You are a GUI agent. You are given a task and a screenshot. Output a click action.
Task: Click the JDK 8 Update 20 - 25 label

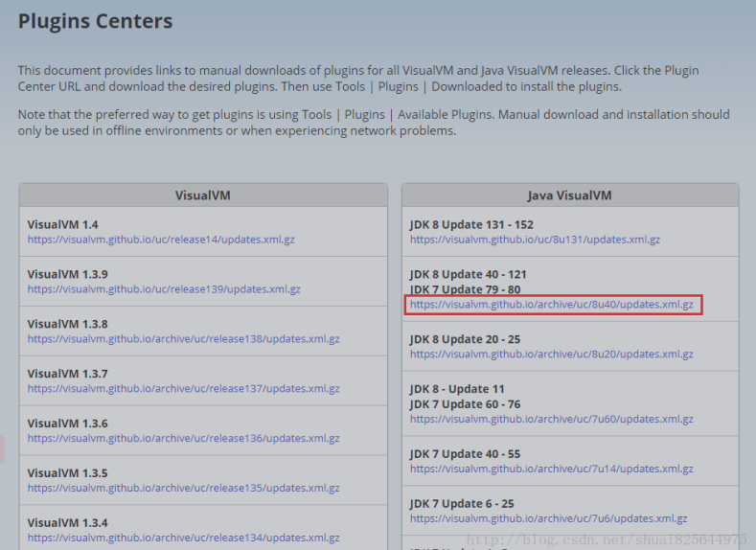pos(466,339)
